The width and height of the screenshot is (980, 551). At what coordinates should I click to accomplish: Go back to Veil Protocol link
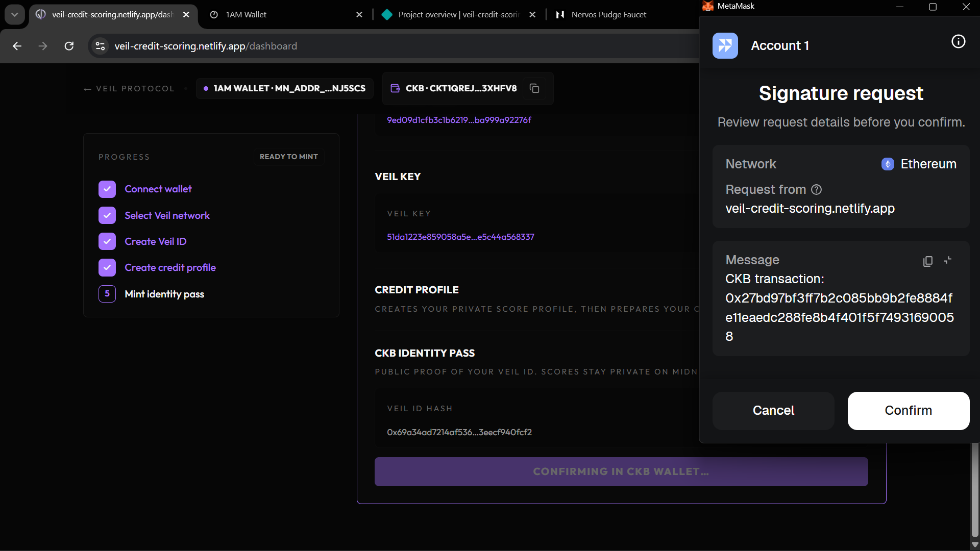point(129,89)
